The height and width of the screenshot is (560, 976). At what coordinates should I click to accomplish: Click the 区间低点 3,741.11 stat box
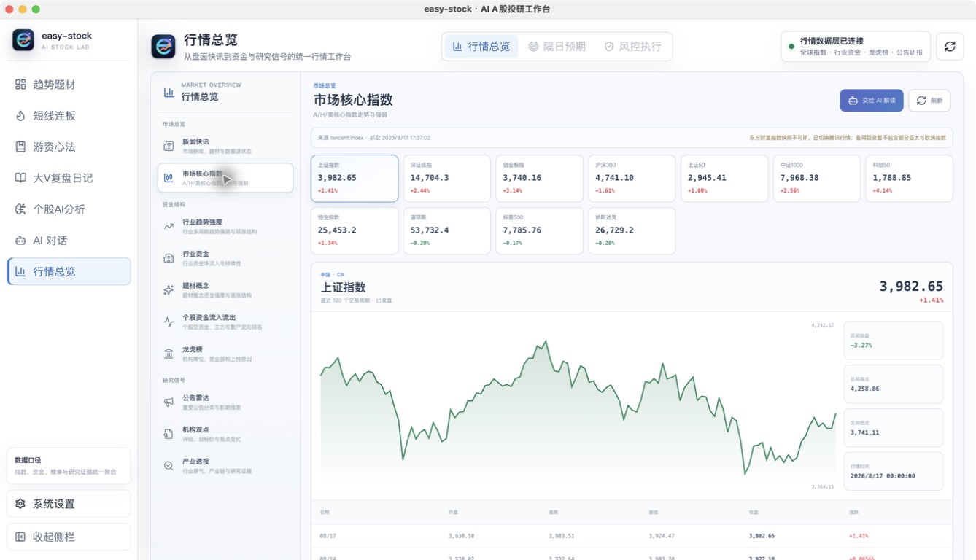click(x=894, y=428)
